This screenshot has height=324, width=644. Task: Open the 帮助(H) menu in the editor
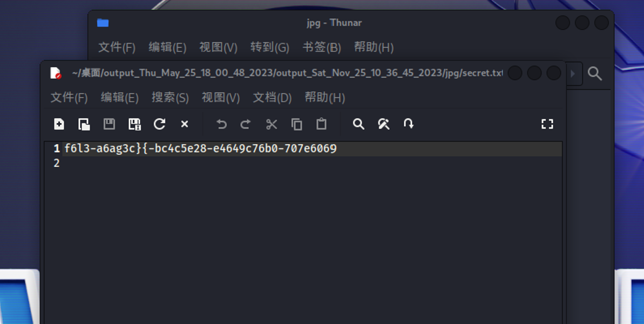click(x=325, y=97)
